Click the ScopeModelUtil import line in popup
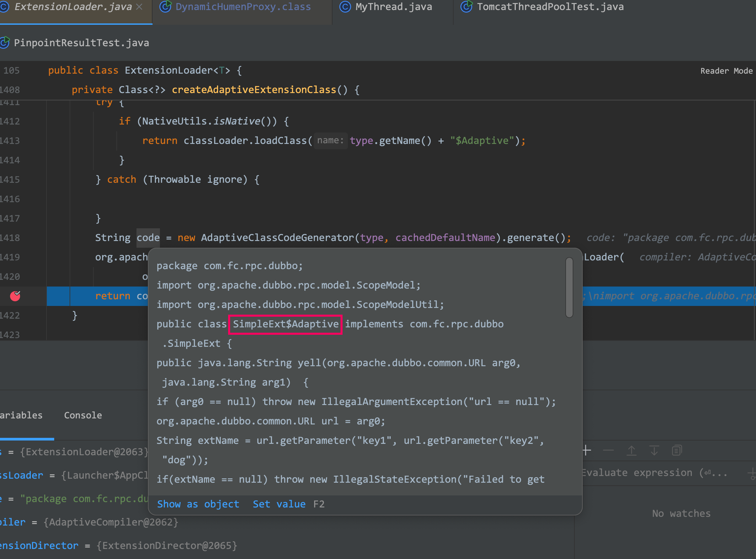Screen dimensions: 756x559 click(x=300, y=305)
